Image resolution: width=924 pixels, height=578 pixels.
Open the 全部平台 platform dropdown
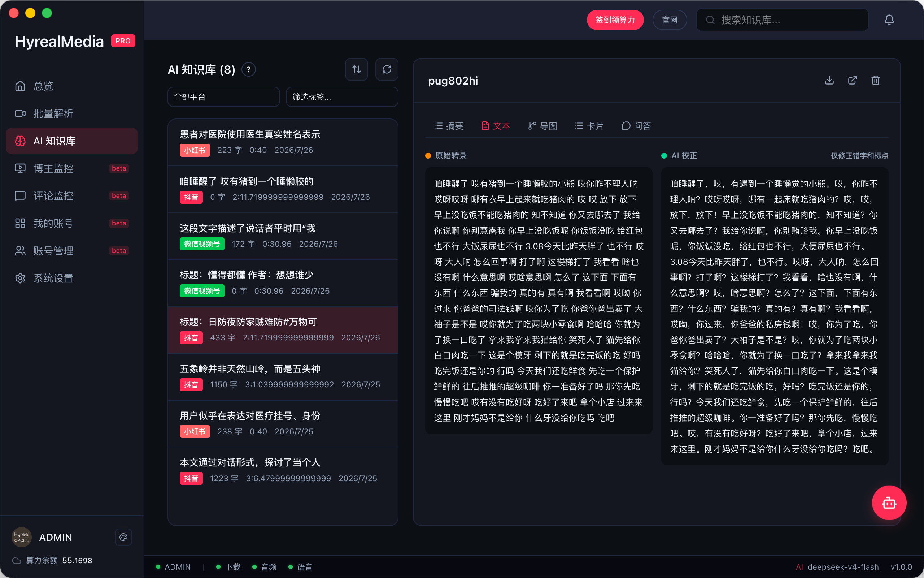coord(224,97)
